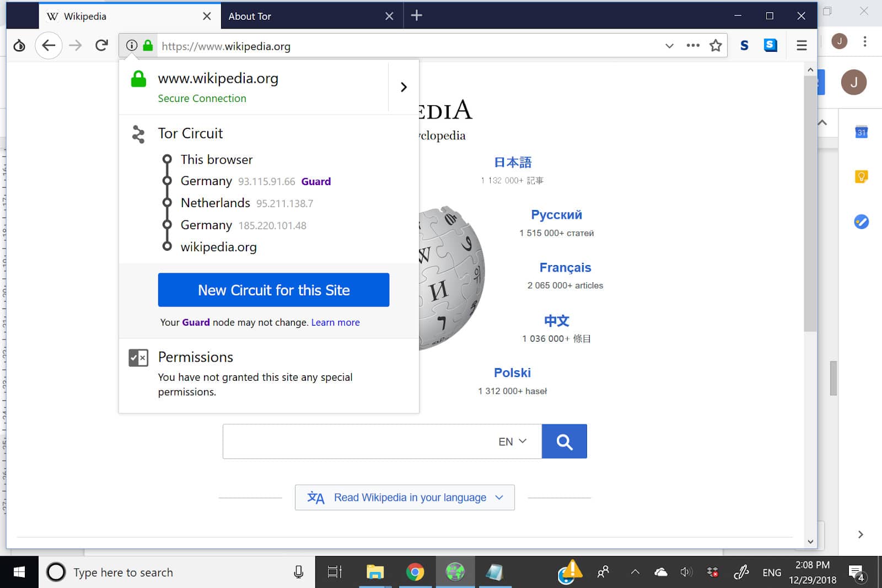Viewport: 882px width, 588px height.
Task: Show hidden system tray icons
Action: (635, 572)
